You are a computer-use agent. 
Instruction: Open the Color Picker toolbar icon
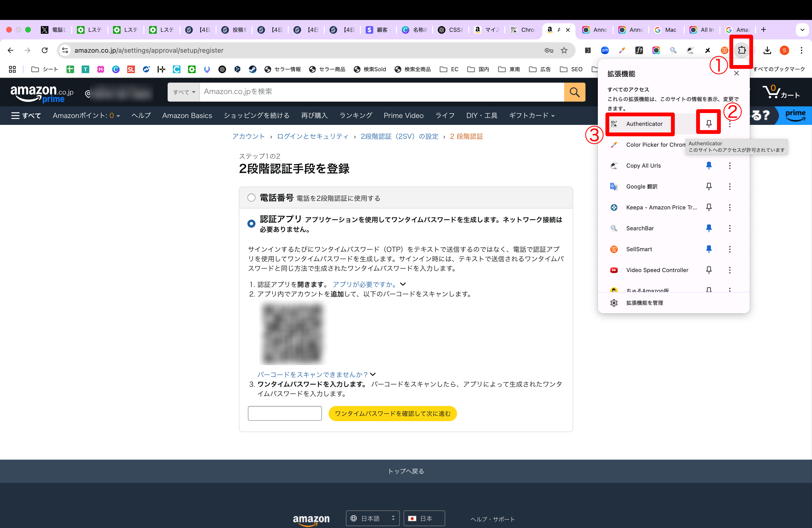pos(622,50)
